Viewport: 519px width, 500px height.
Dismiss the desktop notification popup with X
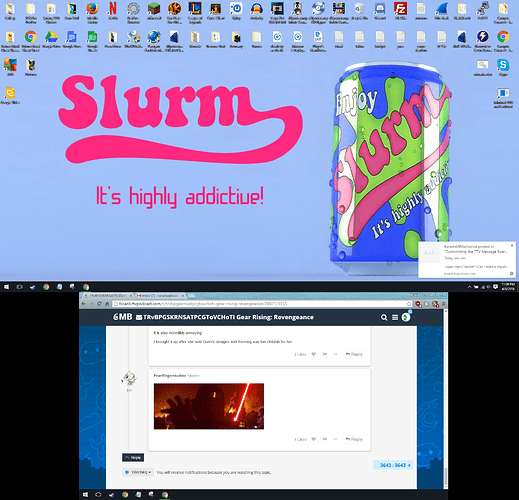(512, 245)
